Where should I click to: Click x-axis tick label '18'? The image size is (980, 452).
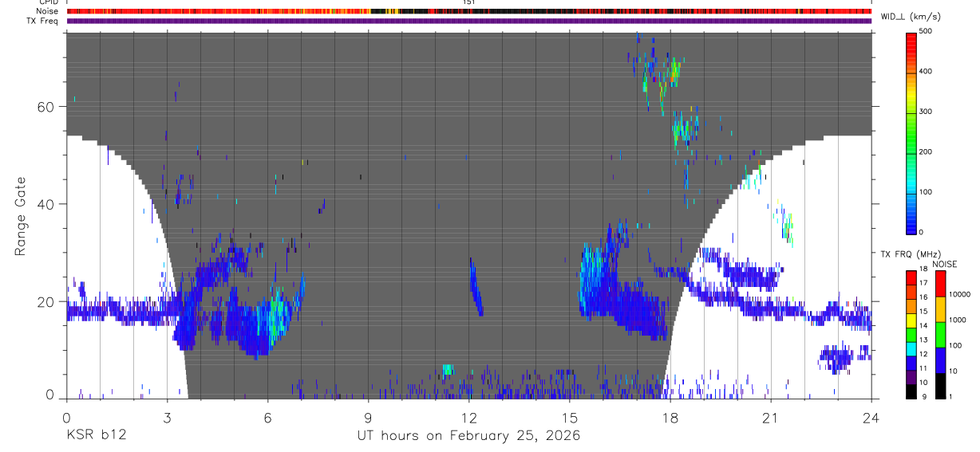point(670,417)
